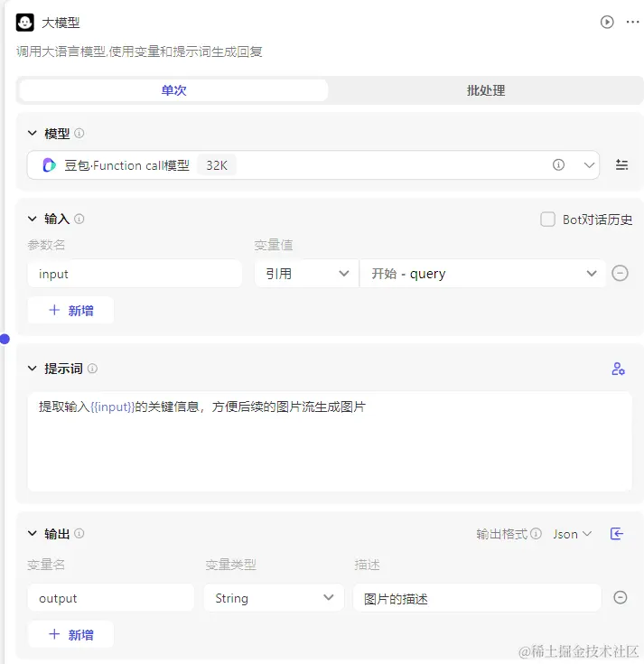This screenshot has width=644, height=664.
Task: Open the 引用 variable type dropdown
Action: tap(306, 274)
